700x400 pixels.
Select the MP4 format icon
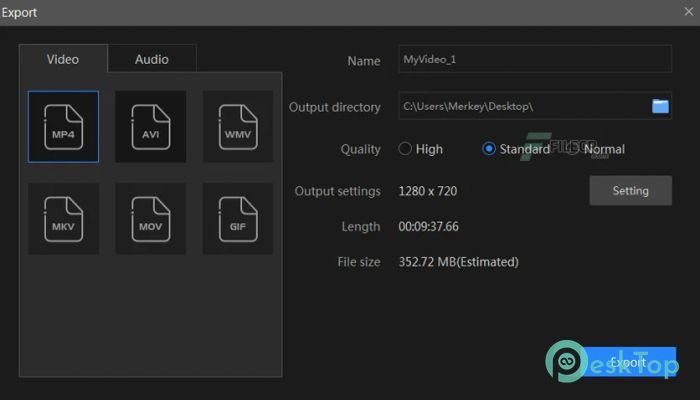click(63, 127)
